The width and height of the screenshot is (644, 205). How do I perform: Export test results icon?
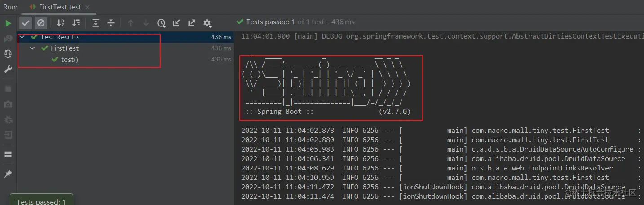[192, 23]
